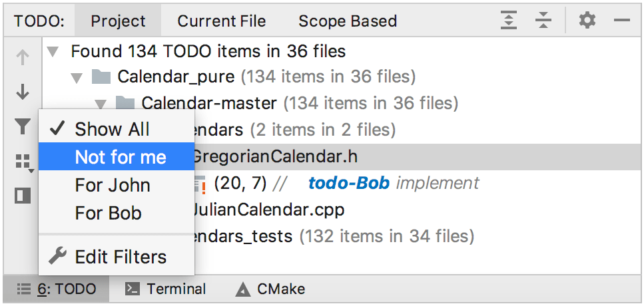This screenshot has width=644, height=308.
Task: Click the Expand All icon
Action: click(509, 21)
